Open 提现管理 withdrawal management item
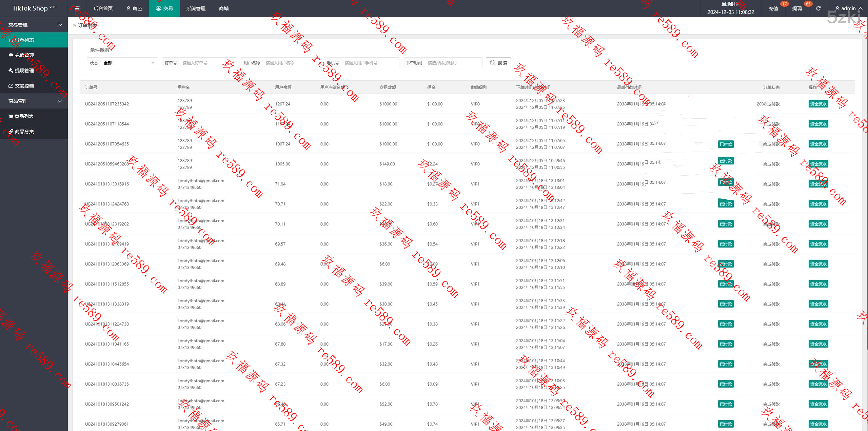The width and height of the screenshot is (868, 431). point(24,71)
